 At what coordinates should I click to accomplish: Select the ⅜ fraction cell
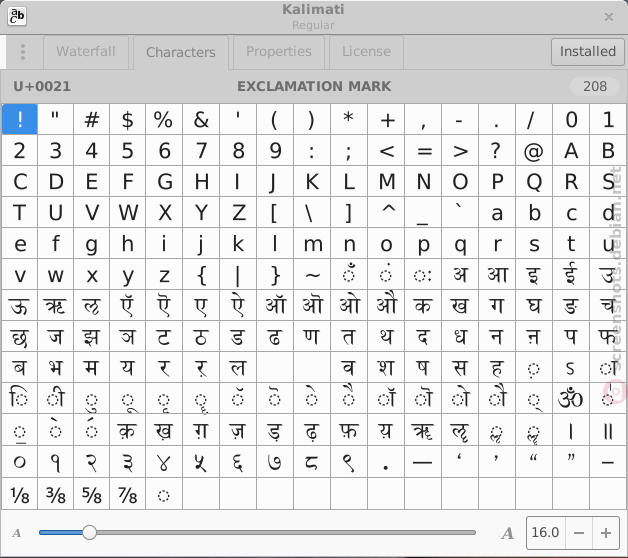tap(56, 494)
